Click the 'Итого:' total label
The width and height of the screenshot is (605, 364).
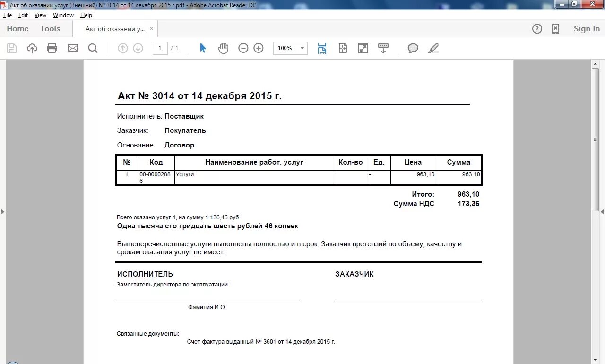coord(423,194)
